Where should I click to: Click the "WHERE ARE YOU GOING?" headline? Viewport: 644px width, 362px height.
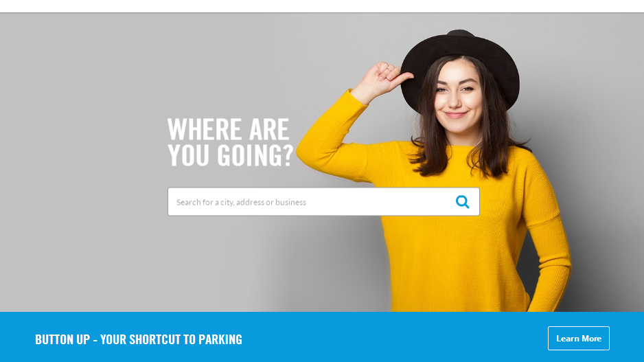(230, 142)
